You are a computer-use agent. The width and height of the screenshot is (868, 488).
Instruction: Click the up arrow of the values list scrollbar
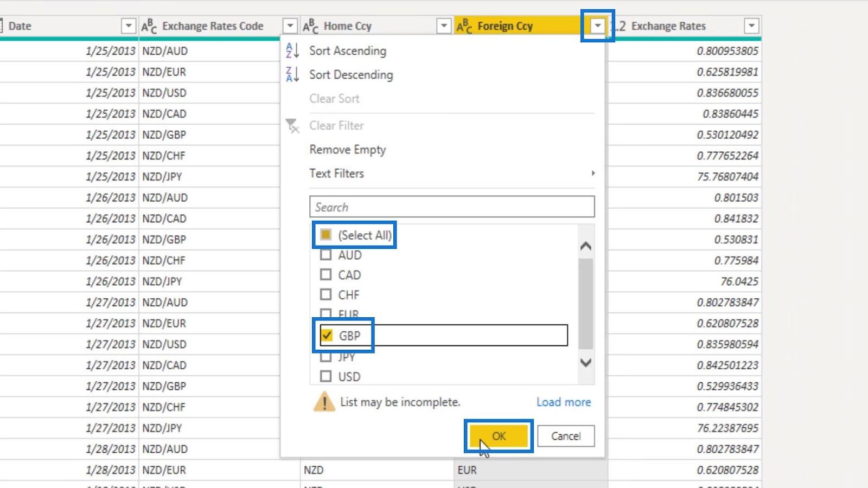586,246
